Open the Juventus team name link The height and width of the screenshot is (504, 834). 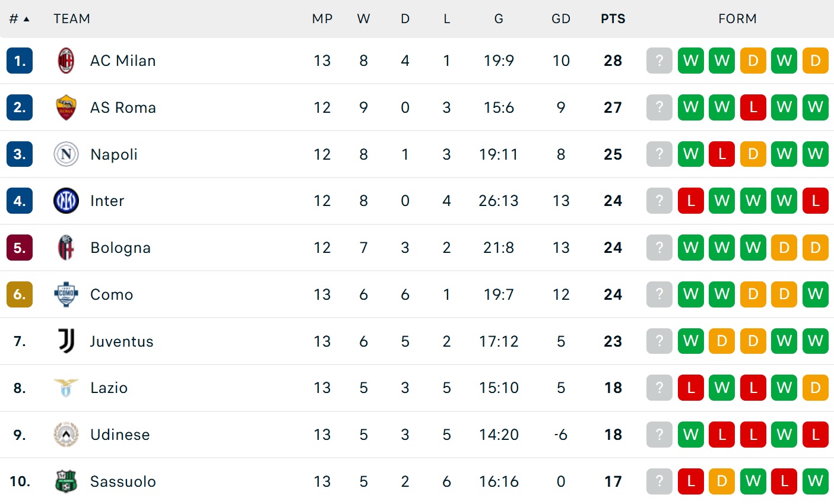(x=122, y=341)
